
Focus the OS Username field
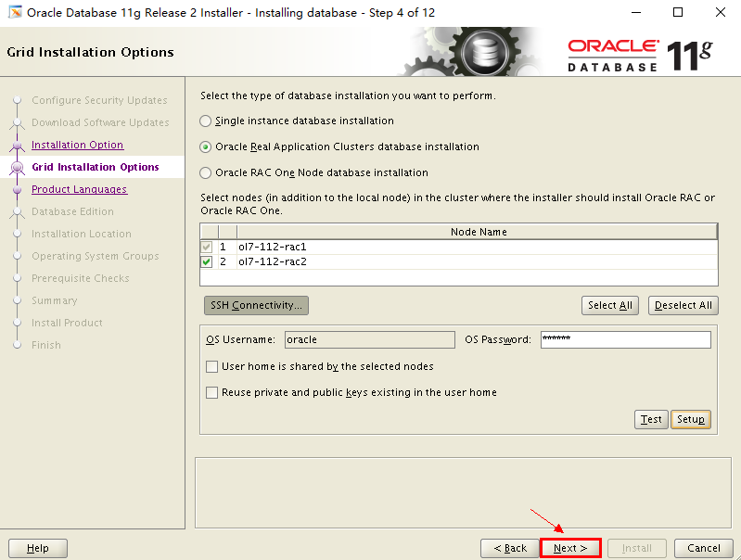370,339
